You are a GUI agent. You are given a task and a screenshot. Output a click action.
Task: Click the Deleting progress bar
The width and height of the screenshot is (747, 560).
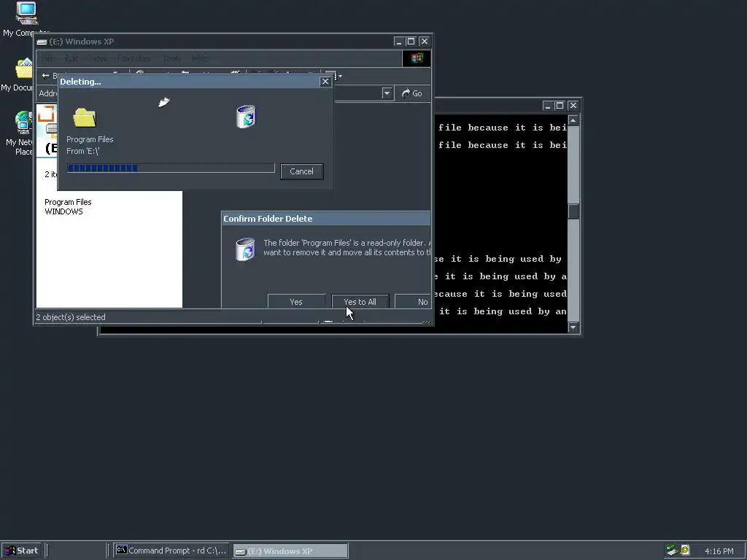(171, 168)
